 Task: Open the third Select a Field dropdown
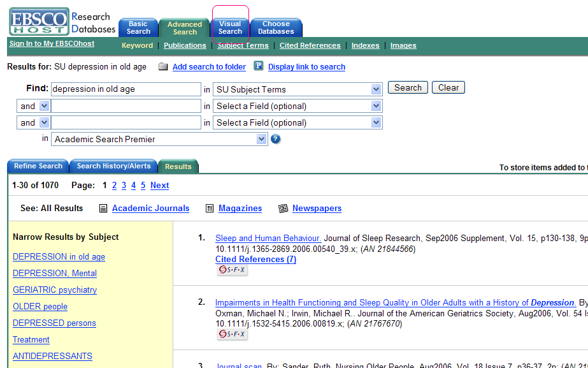point(376,122)
